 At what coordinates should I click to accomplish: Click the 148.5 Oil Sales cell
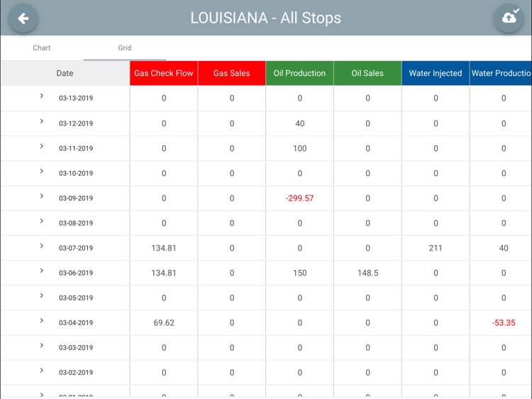click(x=367, y=273)
